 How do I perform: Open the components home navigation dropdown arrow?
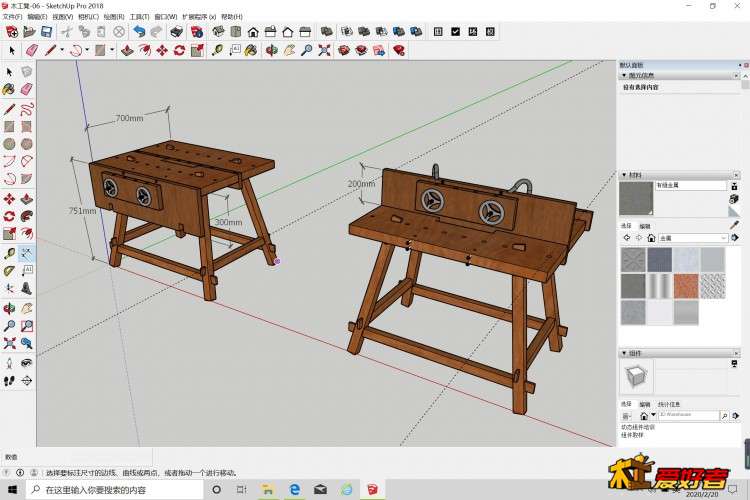click(653, 415)
